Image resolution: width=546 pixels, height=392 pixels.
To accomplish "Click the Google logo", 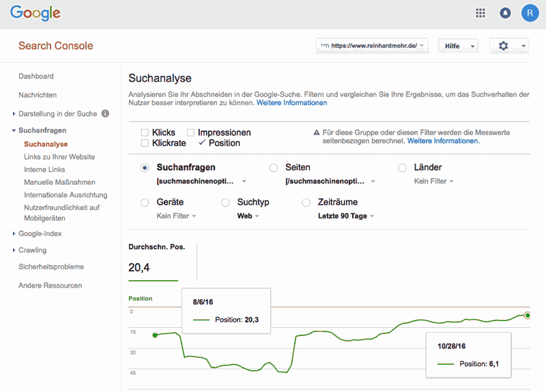I will (35, 13).
